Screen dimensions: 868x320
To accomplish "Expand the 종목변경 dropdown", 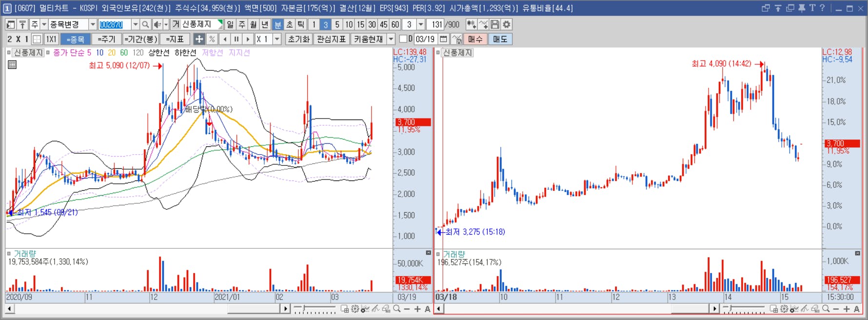I will coord(93,24).
